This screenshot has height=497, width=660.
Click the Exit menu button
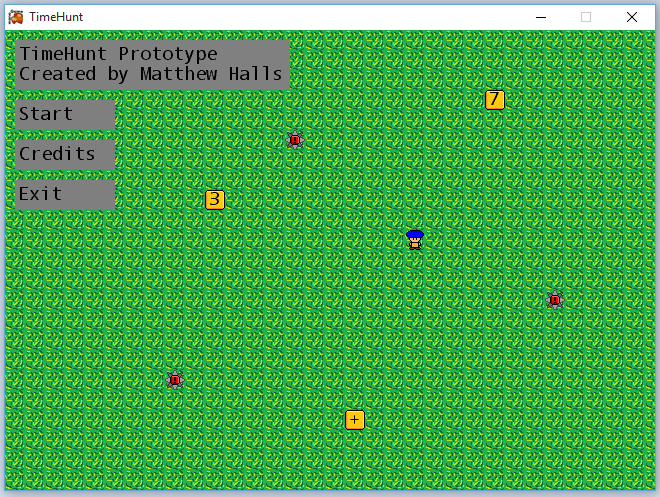pos(65,195)
